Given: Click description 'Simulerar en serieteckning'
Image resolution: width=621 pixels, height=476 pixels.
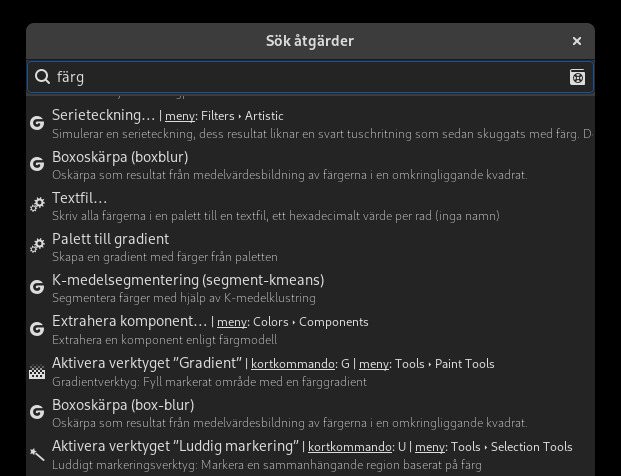Looking at the screenshot, I should tap(322, 134).
